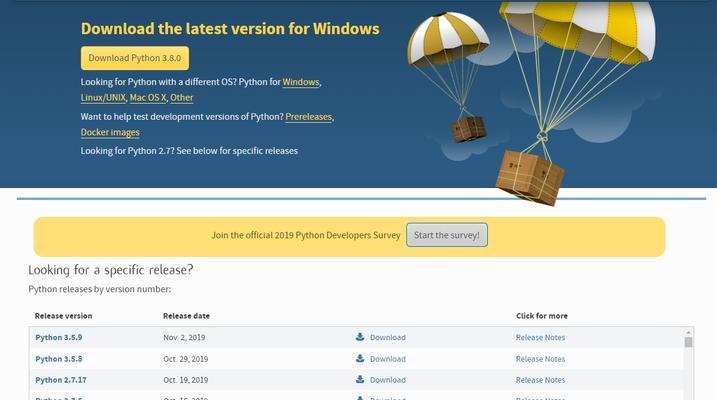Click the Release version column header
Image resolution: width=717 pixels, height=400 pixels.
[63, 316]
